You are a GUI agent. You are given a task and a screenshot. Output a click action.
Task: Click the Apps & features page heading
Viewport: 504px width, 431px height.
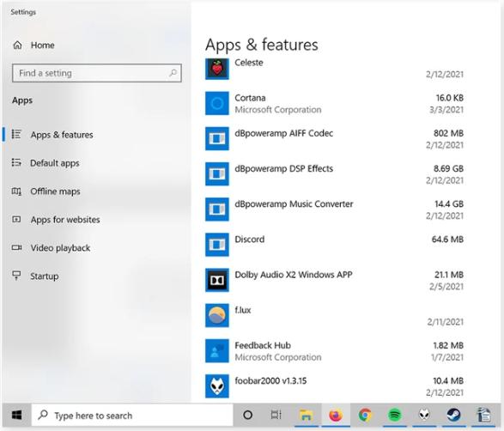click(262, 45)
